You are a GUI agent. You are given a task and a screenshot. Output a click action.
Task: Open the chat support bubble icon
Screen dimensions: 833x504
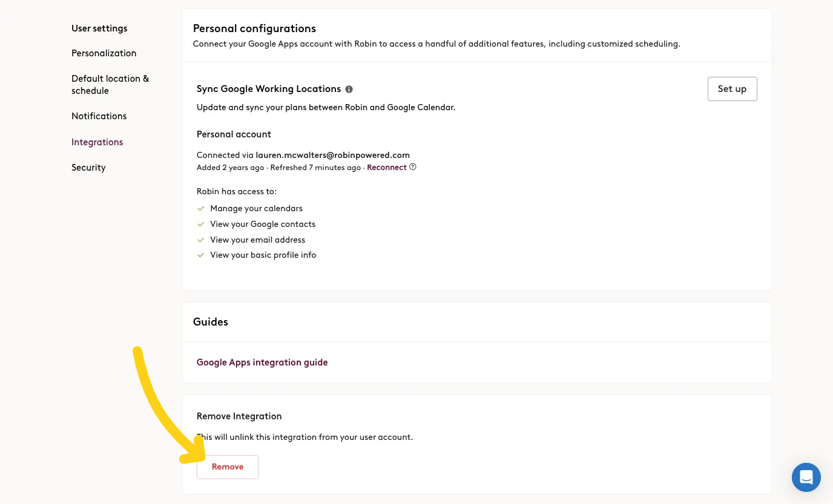806,477
